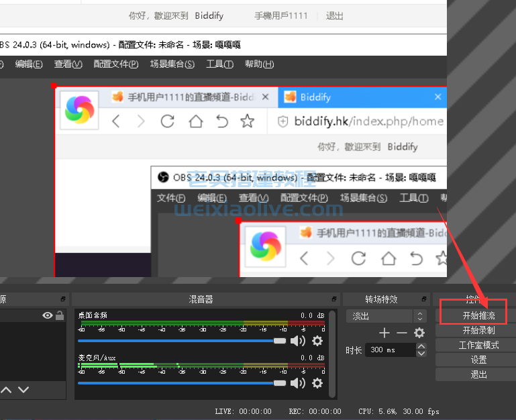516x420 pixels.
Task: Click REC: 00:00:00 status text
Action: tap(315, 411)
